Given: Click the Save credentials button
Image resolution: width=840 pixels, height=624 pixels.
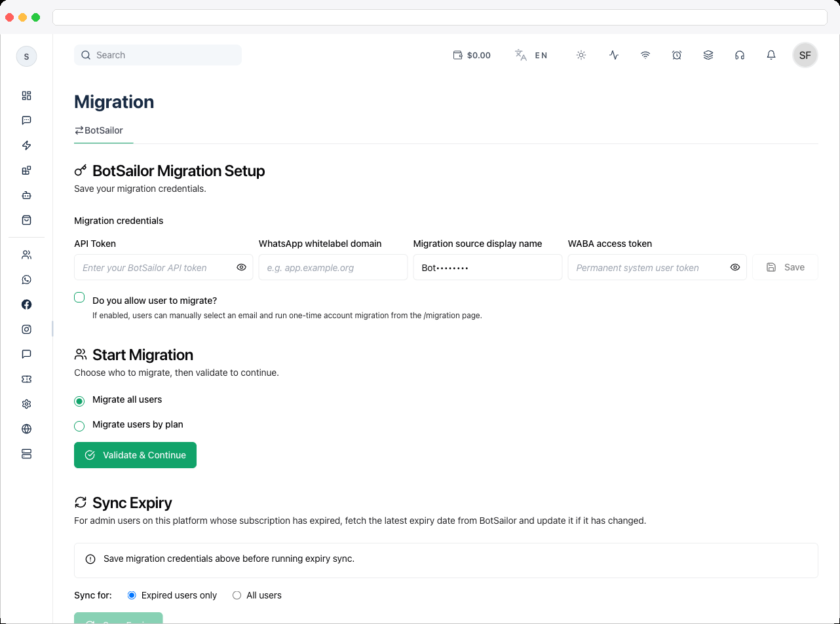Looking at the screenshot, I should (x=785, y=267).
